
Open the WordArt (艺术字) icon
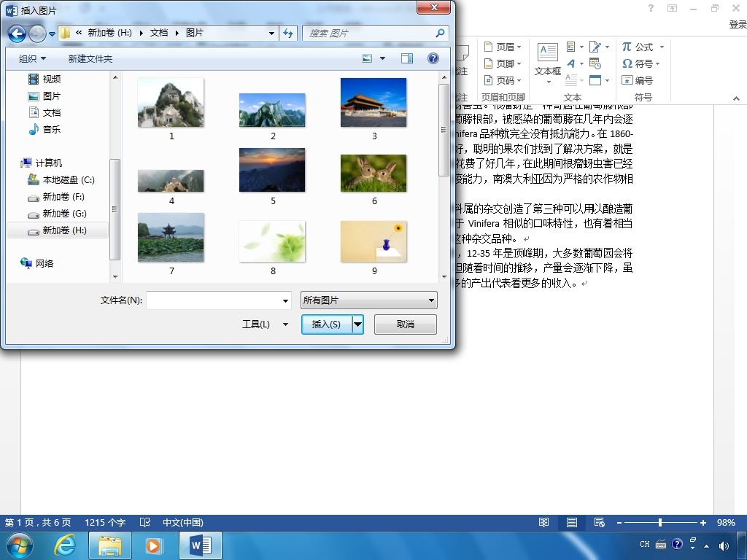click(x=571, y=63)
